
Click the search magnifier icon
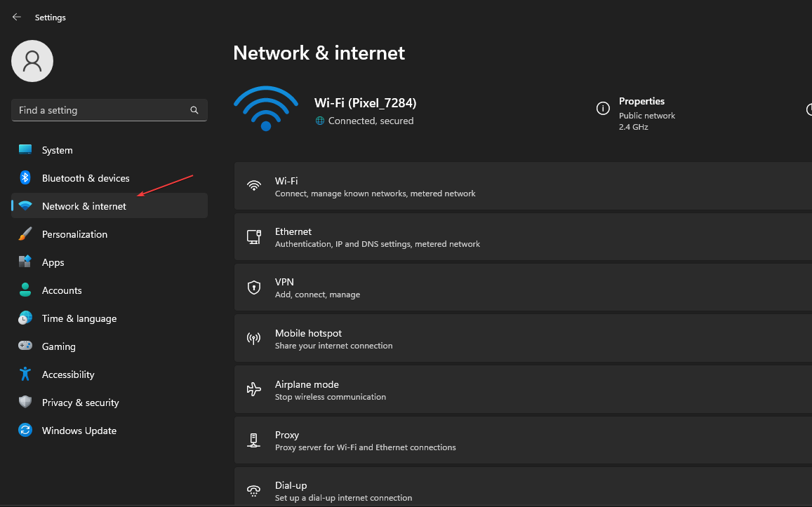pyautogui.click(x=194, y=110)
